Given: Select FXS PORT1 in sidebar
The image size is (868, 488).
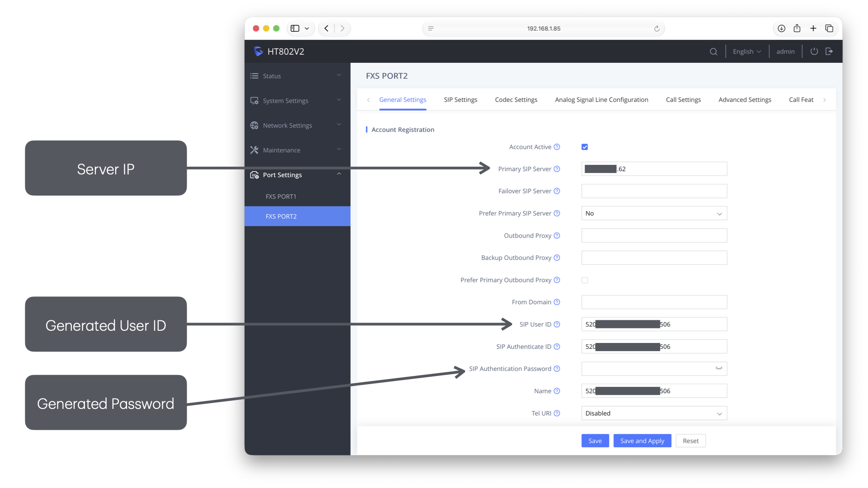Looking at the screenshot, I should pyautogui.click(x=297, y=197).
